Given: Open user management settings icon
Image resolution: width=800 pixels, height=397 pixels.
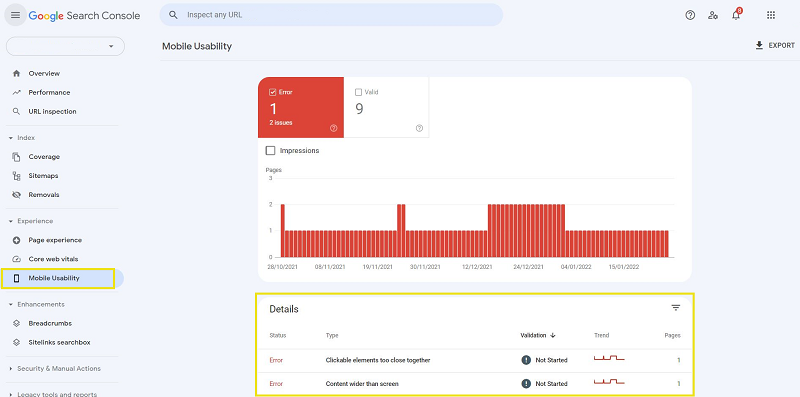Looking at the screenshot, I should 713,15.
